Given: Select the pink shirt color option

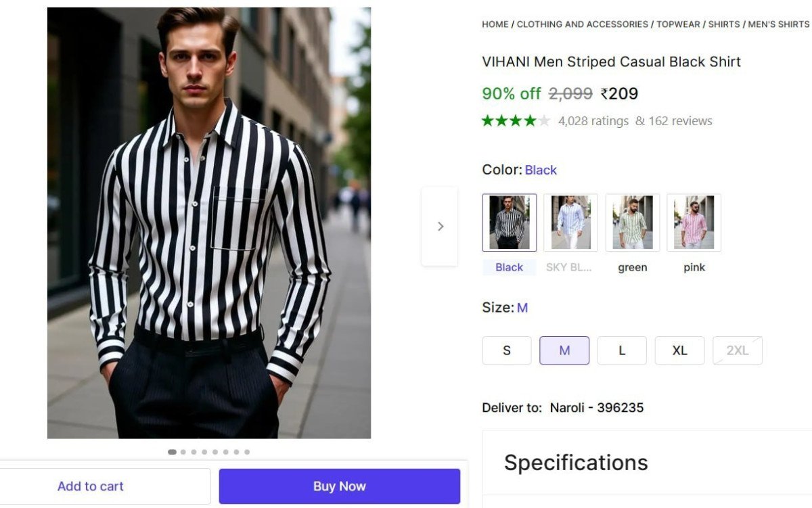Looking at the screenshot, I should point(694,223).
